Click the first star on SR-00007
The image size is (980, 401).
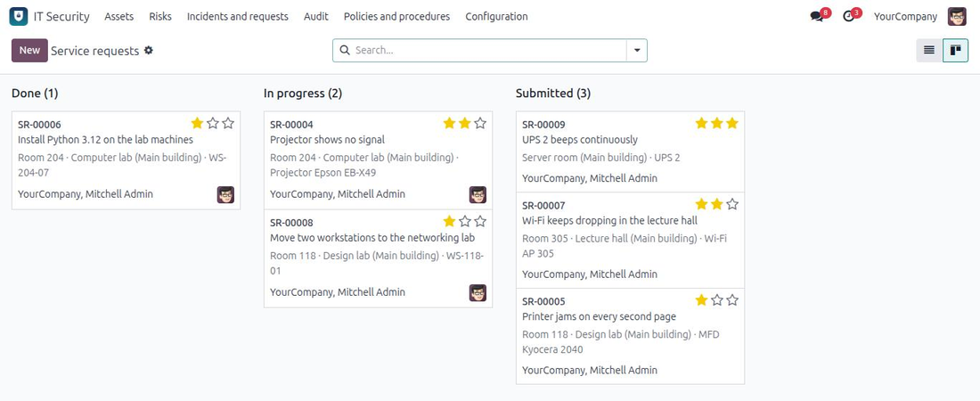pos(701,203)
